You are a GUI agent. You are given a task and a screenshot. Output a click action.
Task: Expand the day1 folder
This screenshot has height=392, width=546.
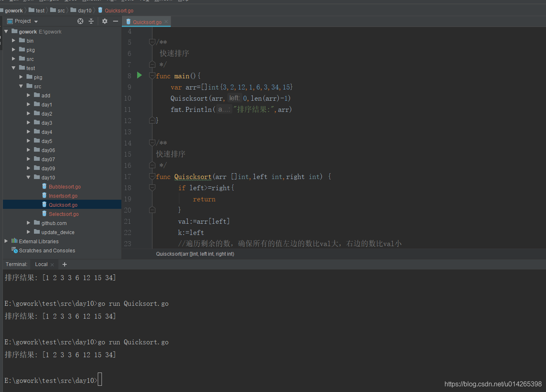tap(29, 104)
